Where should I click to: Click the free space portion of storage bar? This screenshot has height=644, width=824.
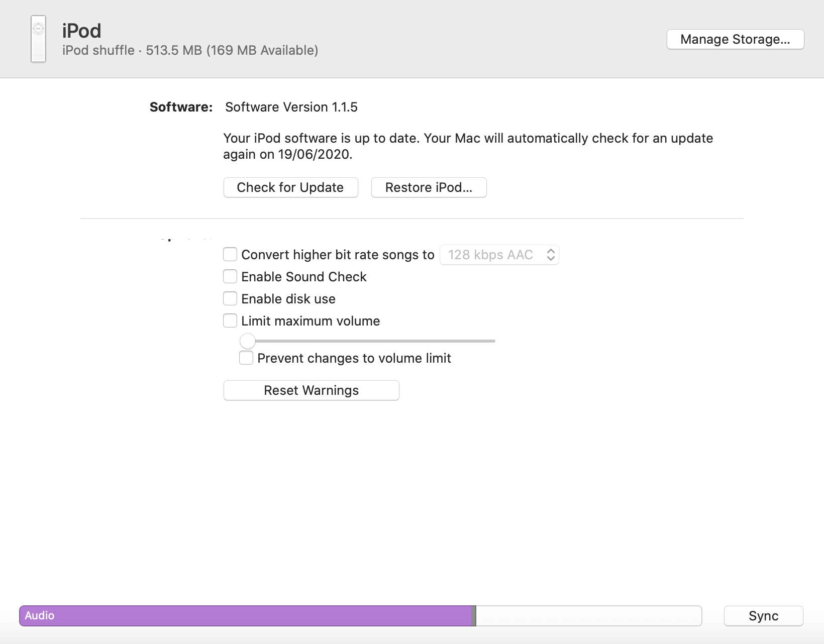point(588,616)
